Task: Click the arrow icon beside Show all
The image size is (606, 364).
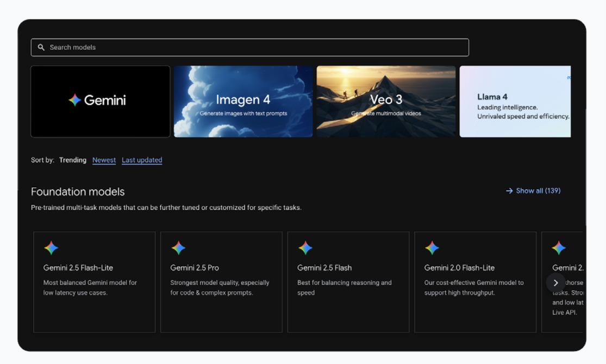Action: click(x=509, y=191)
